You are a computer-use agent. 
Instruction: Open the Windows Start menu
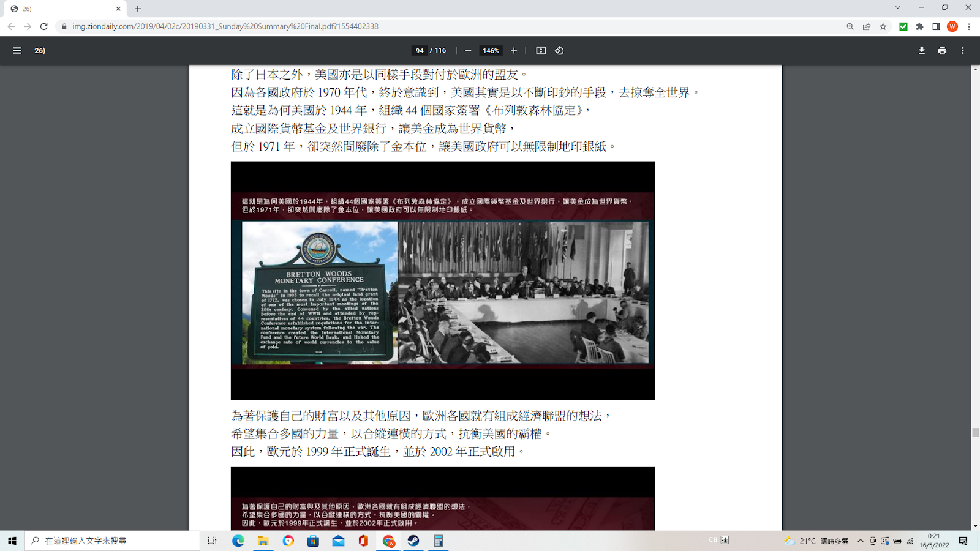(x=12, y=541)
